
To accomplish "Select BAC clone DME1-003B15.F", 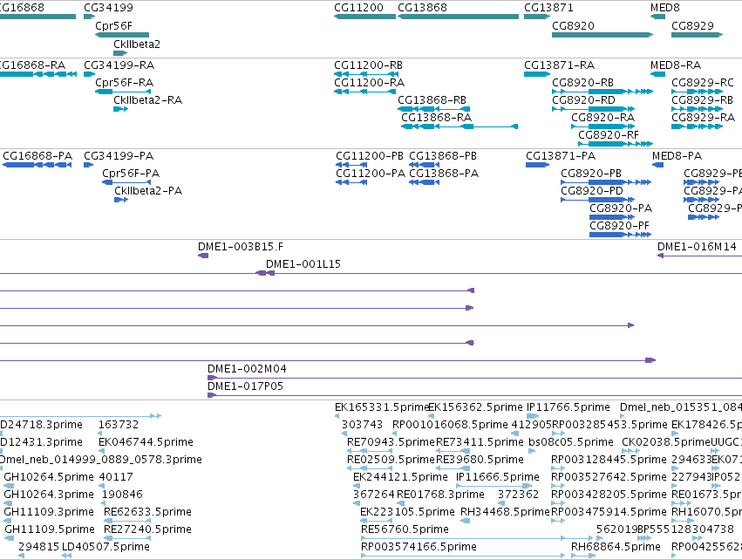I will [x=203, y=256].
